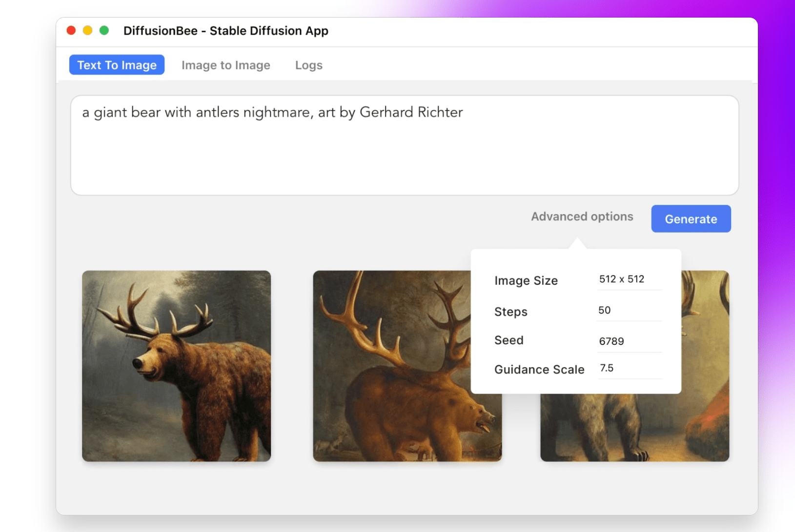795x532 pixels.
Task: Switch to the Image to Image tab
Action: coord(225,65)
